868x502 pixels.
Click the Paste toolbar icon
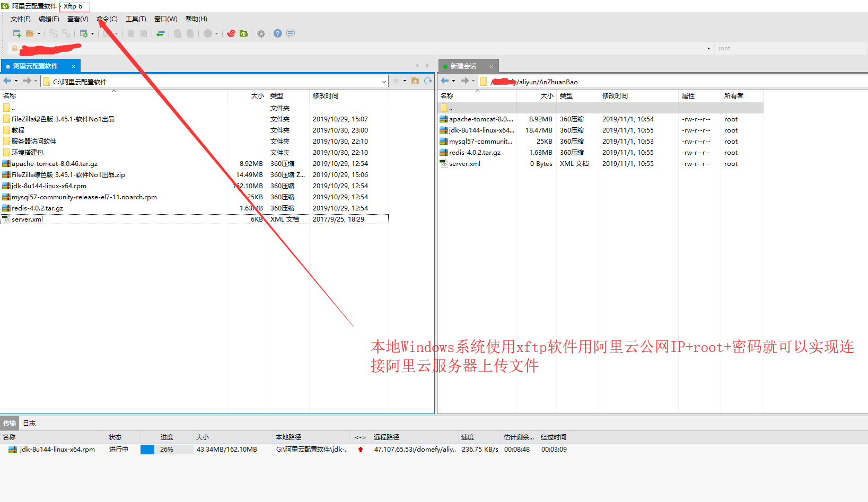(x=190, y=33)
